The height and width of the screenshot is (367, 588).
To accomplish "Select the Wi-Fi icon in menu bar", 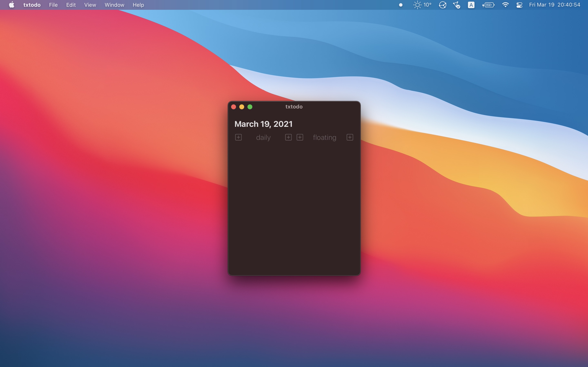I will click(505, 5).
